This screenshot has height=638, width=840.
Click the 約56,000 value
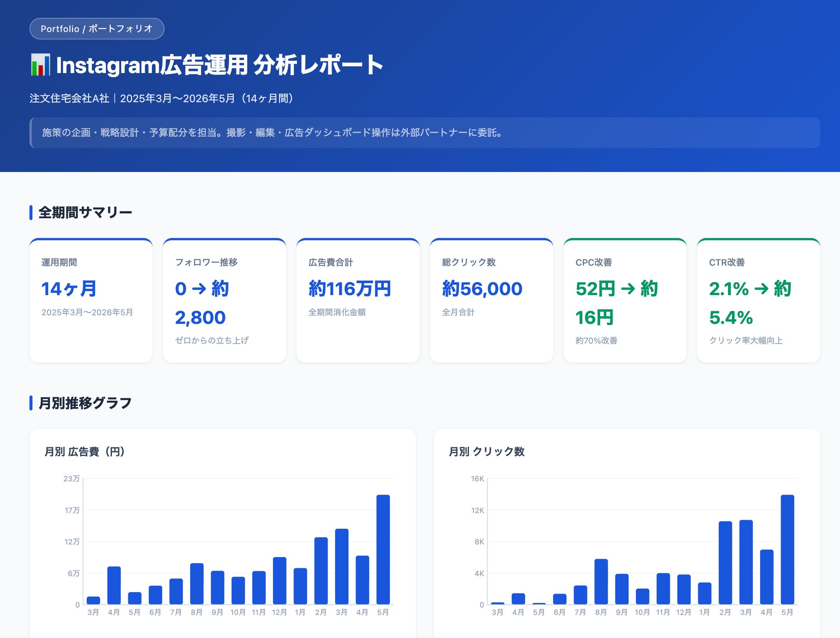pyautogui.click(x=482, y=289)
